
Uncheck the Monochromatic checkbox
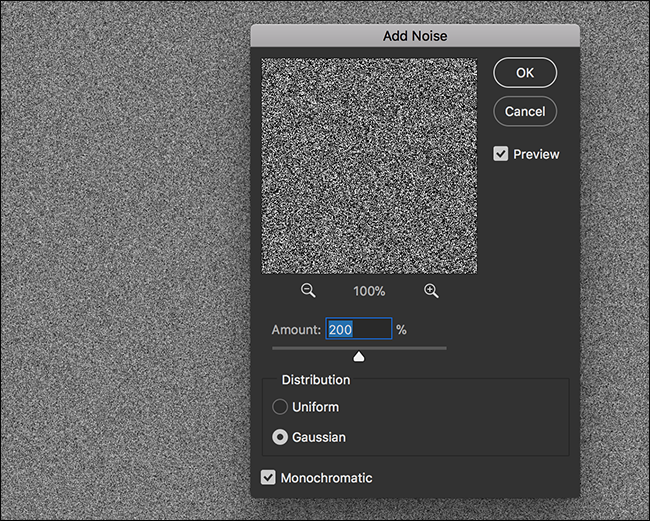[268, 477]
